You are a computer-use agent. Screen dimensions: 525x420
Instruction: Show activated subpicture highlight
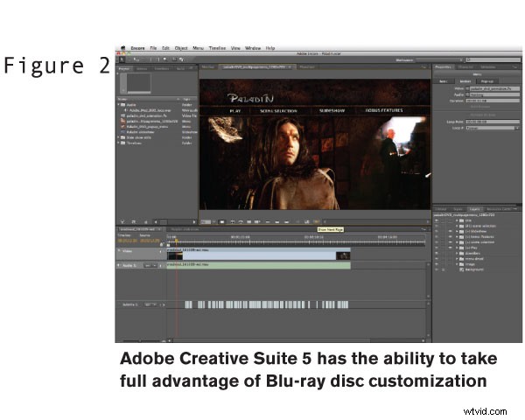[287, 221]
